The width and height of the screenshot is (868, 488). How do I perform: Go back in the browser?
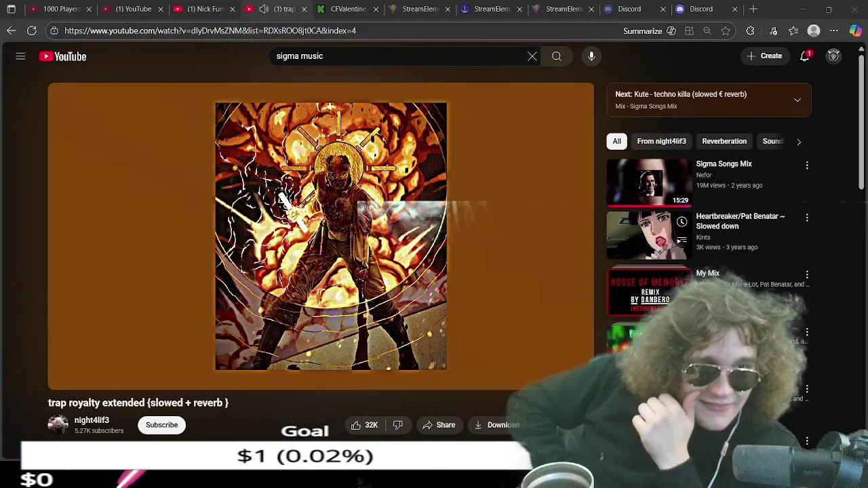(12, 30)
